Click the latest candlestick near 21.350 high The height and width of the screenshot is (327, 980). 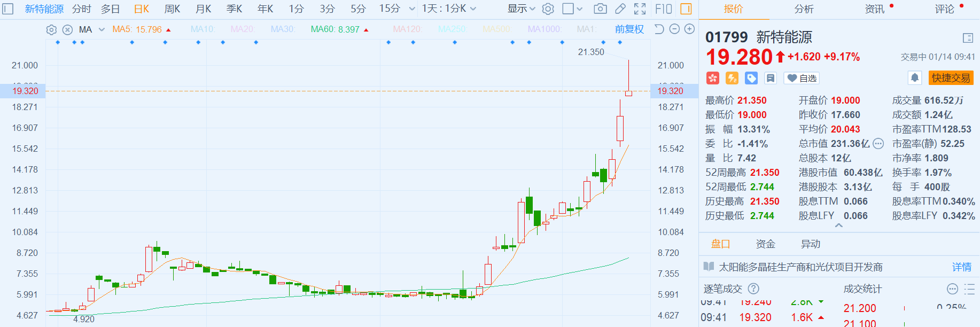click(628, 78)
